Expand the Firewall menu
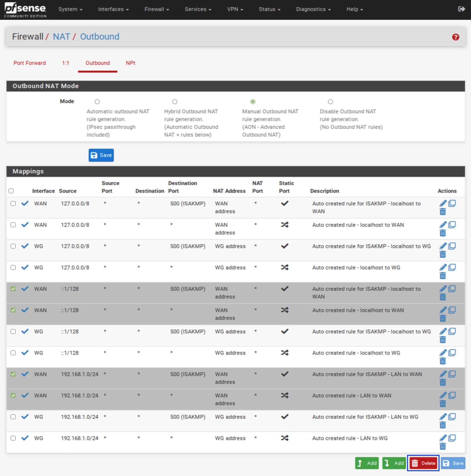Screen dimensions: 471x476 (157, 9)
